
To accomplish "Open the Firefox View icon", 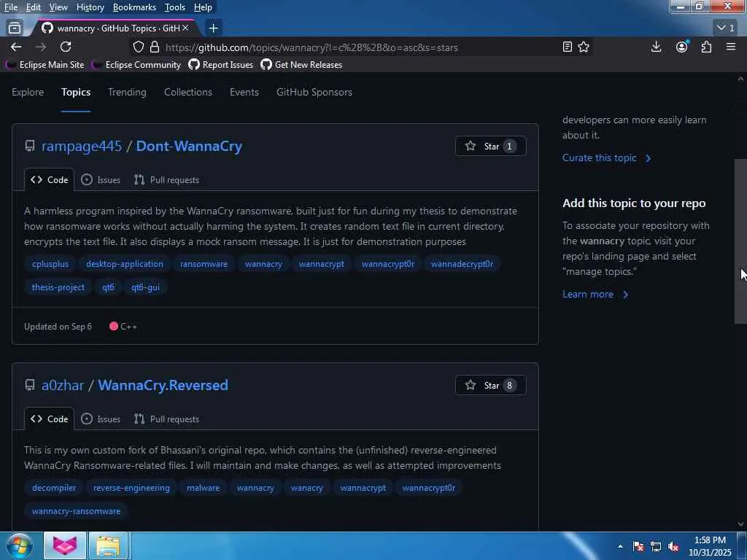I will pos(15,28).
